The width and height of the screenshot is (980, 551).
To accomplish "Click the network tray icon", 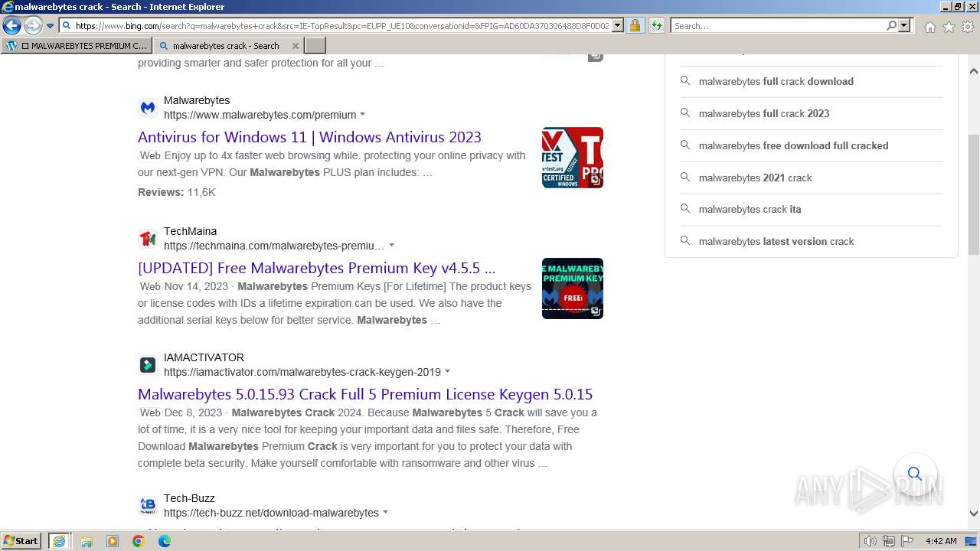I will [x=889, y=541].
